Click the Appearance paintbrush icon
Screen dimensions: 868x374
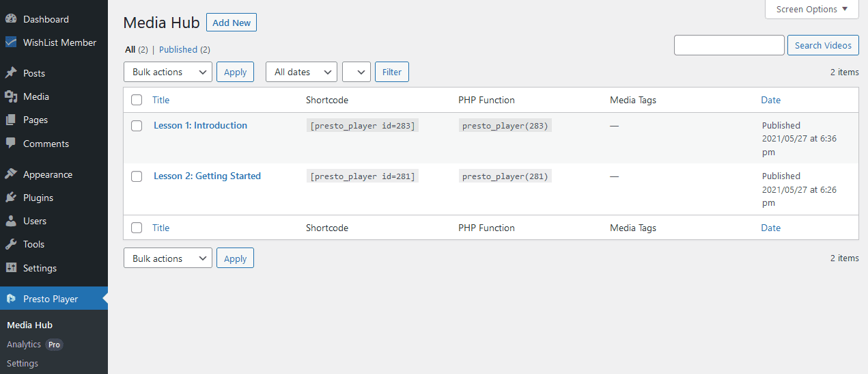point(11,174)
